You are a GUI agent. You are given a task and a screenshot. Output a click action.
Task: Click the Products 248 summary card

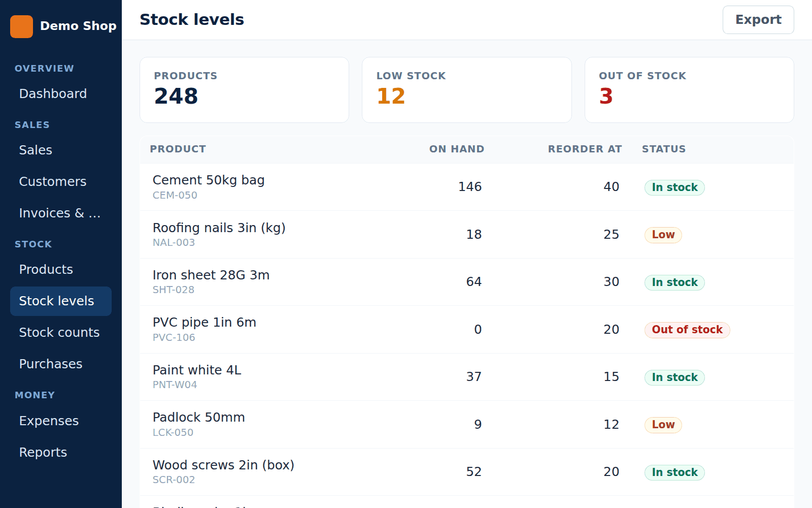[244, 90]
